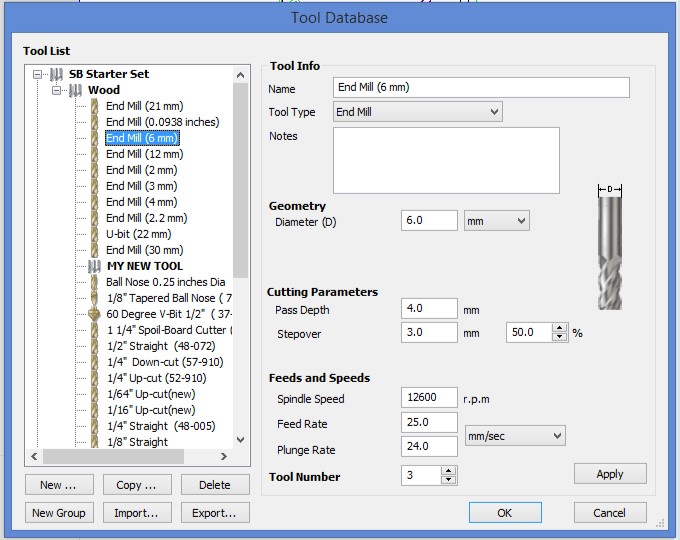Click the New ... button
The width and height of the screenshot is (680, 540).
tap(59, 485)
